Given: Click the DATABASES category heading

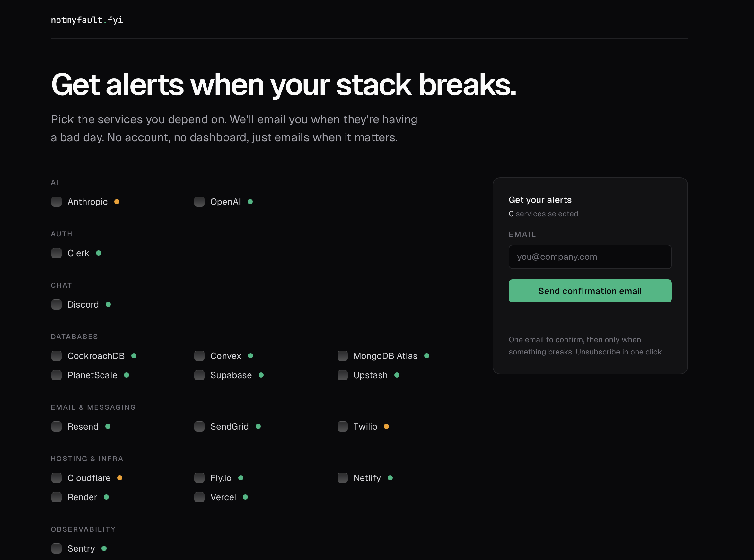Looking at the screenshot, I should (74, 337).
